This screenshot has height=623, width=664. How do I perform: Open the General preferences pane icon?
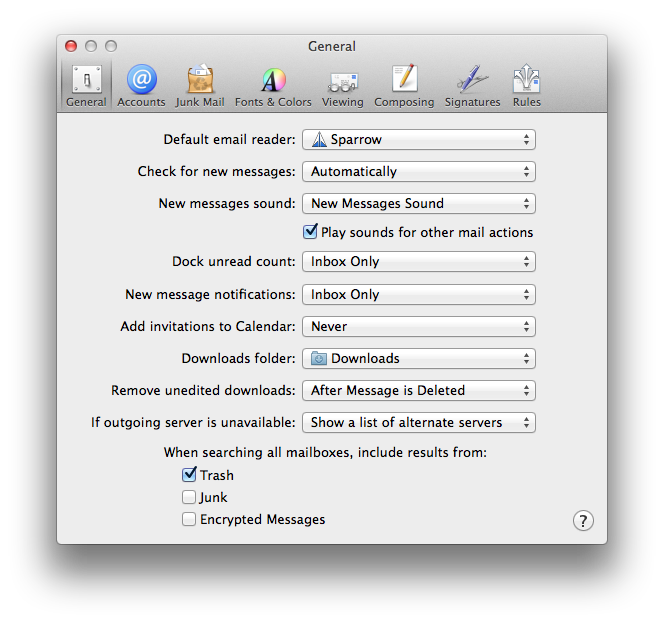[x=86, y=79]
